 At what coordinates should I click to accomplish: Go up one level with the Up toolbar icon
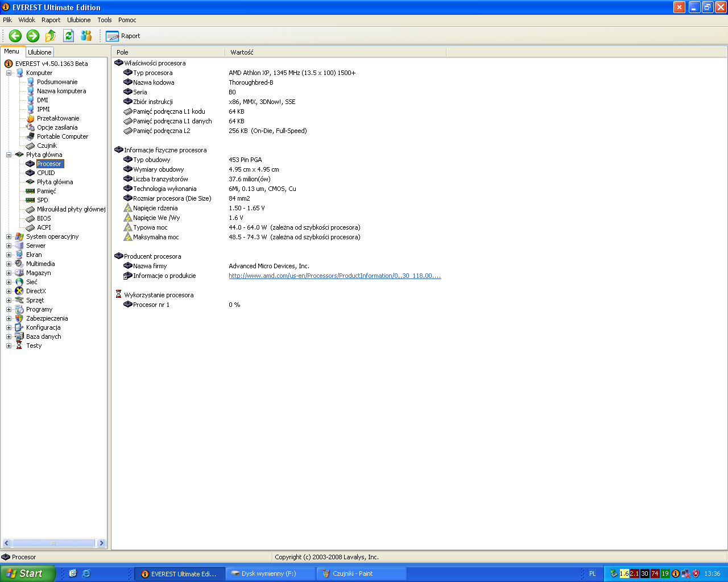51,36
